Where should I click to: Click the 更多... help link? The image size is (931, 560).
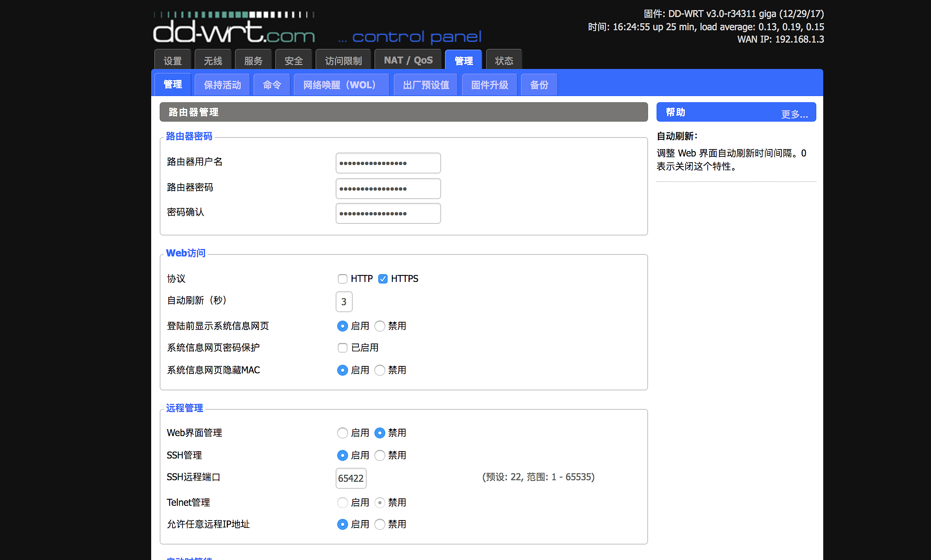794,114
